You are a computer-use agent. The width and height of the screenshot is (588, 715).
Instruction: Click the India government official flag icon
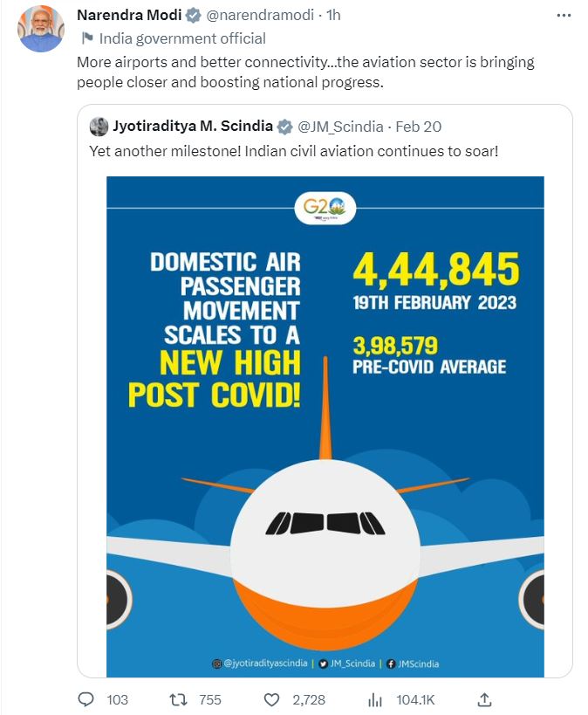86,38
